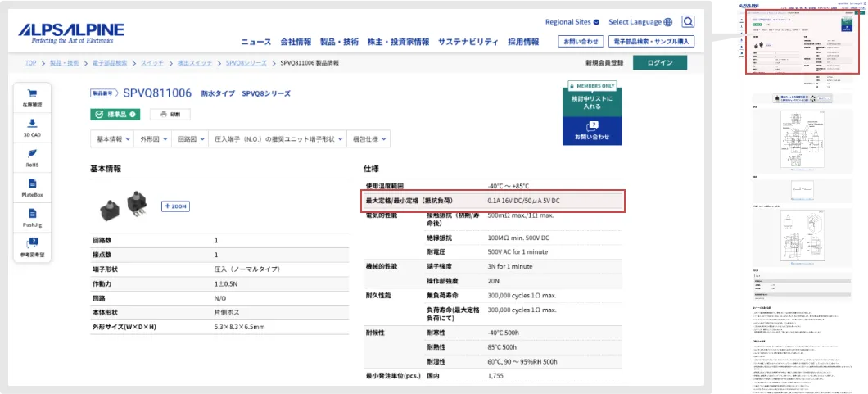Click the Alps Alpine logo
The height and width of the screenshot is (394, 868).
pos(71,34)
